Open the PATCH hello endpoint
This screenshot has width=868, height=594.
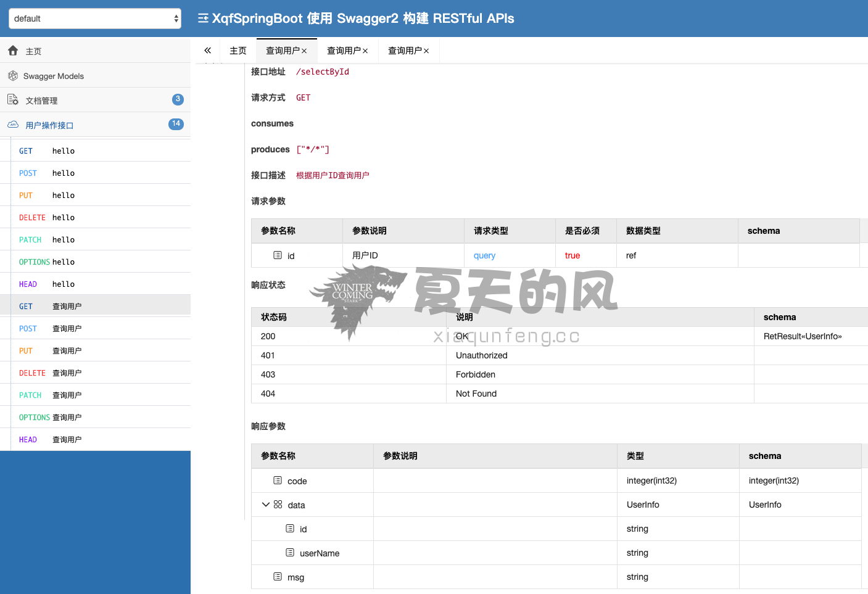95,239
